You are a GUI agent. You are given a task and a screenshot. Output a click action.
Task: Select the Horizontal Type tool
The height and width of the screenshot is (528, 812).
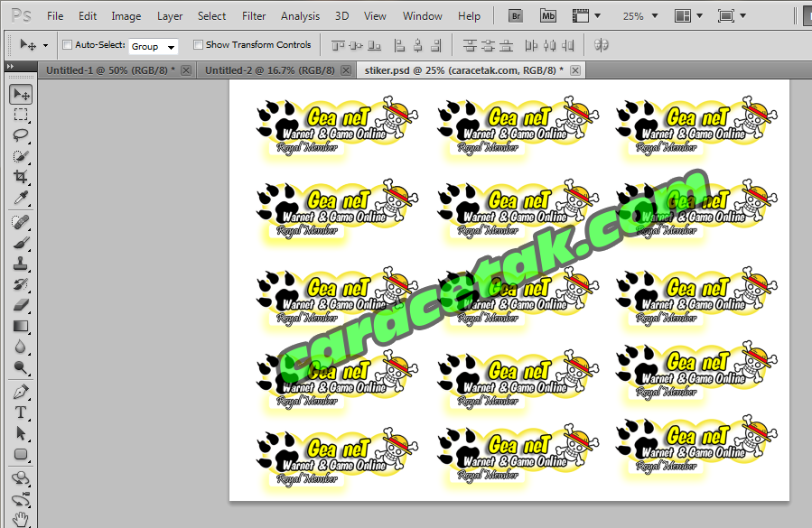point(21,413)
